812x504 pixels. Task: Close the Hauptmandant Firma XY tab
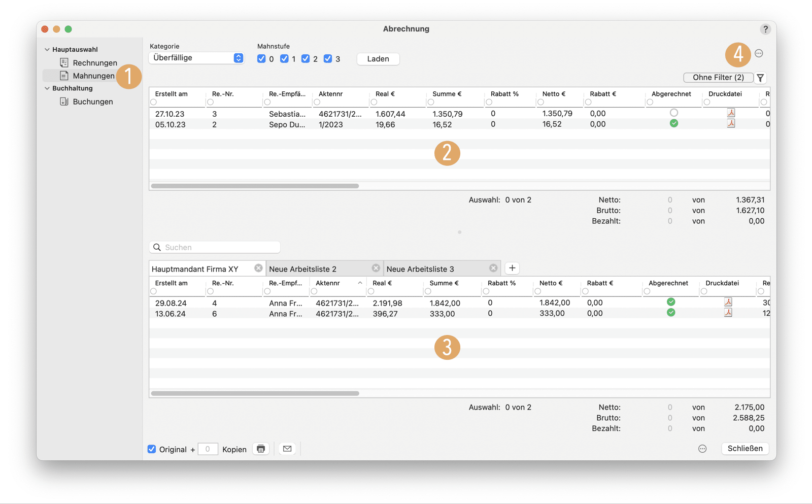[259, 268]
